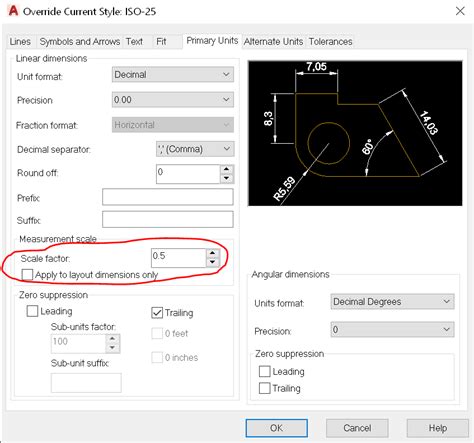Uncheck Trailing zero suppression for linear dimensions
Image resolution: width=474 pixels, height=443 pixels.
pos(157,313)
